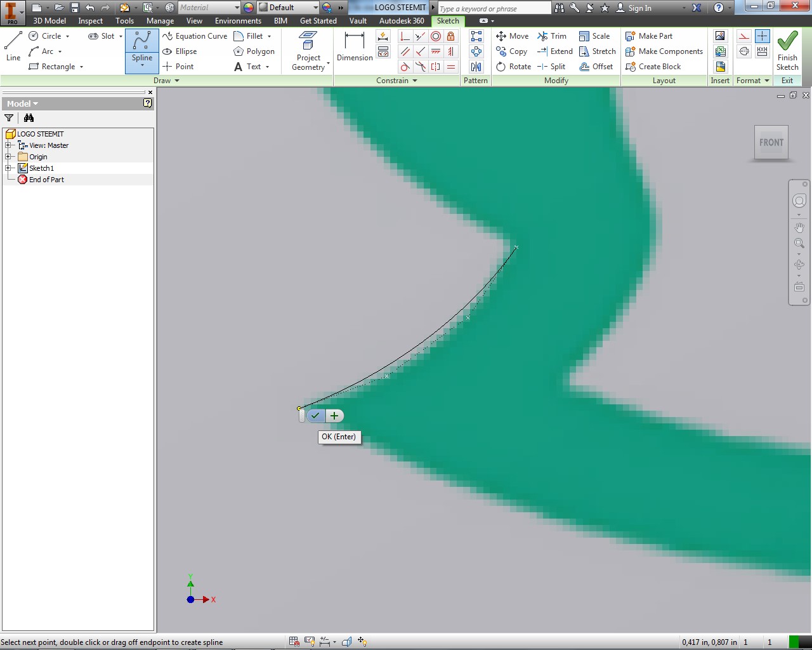The image size is (812, 650).
Task: Apply Parallel constraint icon
Action: click(x=405, y=51)
